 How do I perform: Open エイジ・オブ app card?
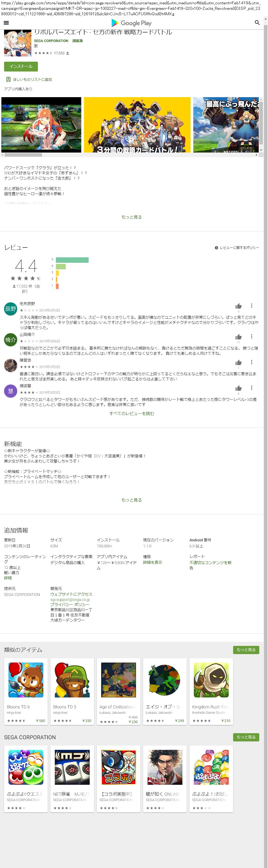click(x=165, y=691)
